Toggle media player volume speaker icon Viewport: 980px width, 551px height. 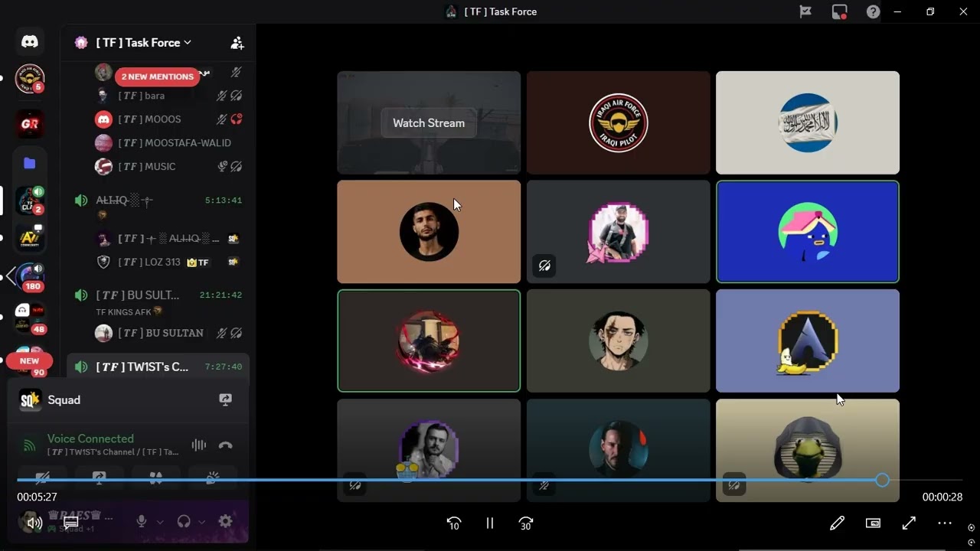[34, 523]
